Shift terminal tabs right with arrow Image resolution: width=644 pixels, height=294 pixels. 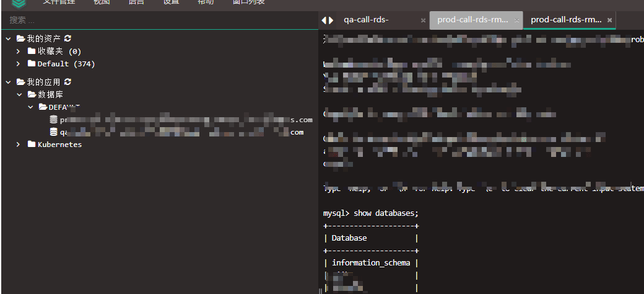point(331,20)
